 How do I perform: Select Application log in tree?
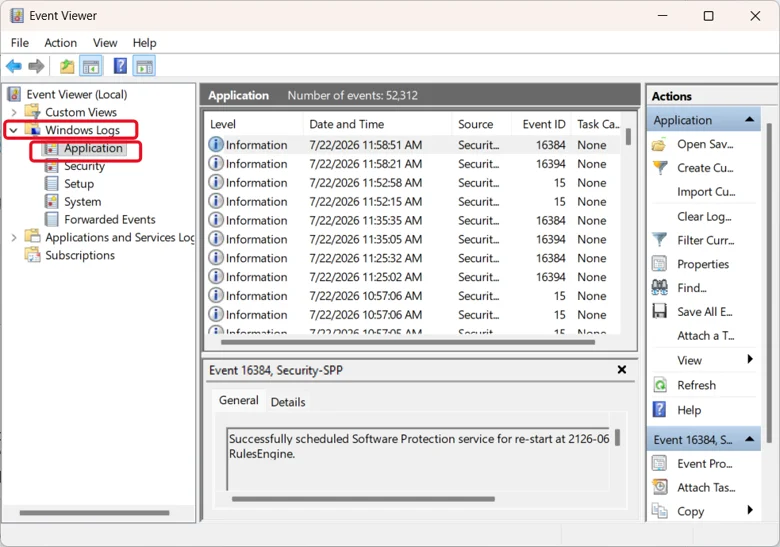pos(93,148)
